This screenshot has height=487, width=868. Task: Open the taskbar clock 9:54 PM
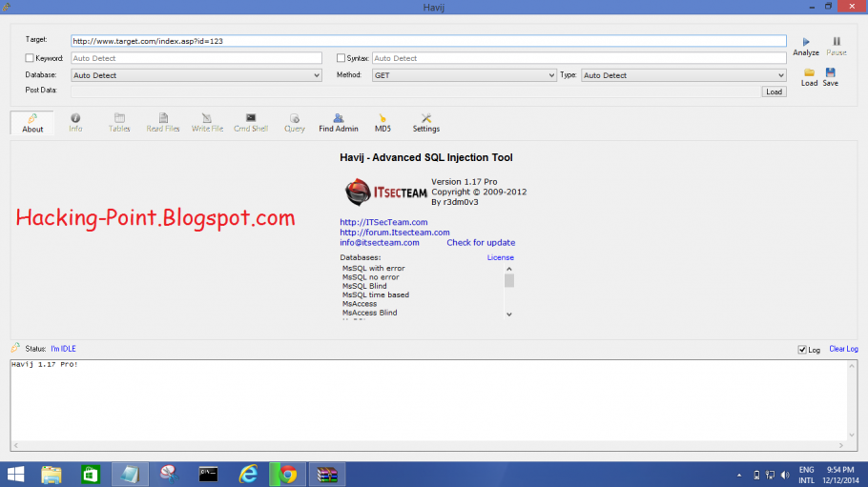[840, 475]
